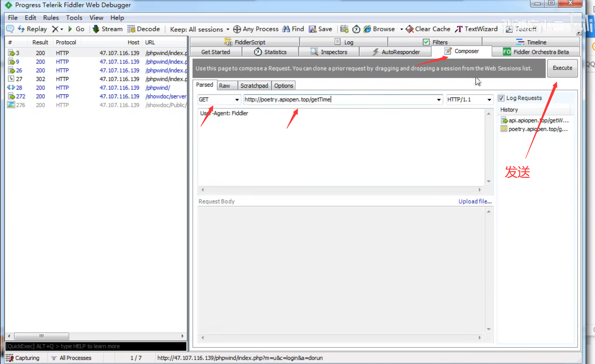The height and width of the screenshot is (364, 595).
Task: Click the Find binoculars toolbar icon
Action: pyautogui.click(x=286, y=29)
